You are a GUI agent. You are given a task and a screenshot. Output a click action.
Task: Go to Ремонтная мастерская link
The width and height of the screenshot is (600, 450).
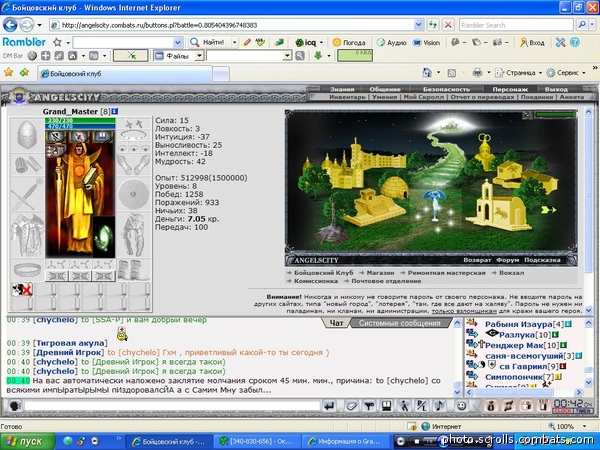tap(447, 273)
